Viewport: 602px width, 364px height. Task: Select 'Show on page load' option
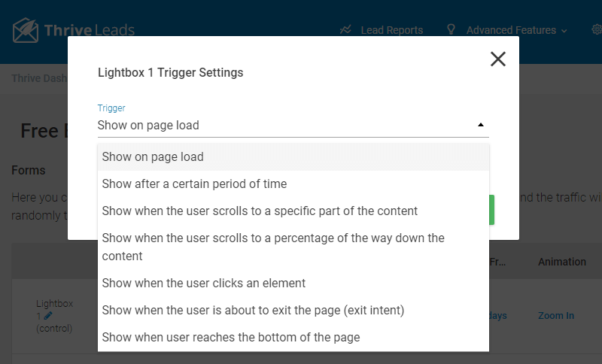click(293, 157)
